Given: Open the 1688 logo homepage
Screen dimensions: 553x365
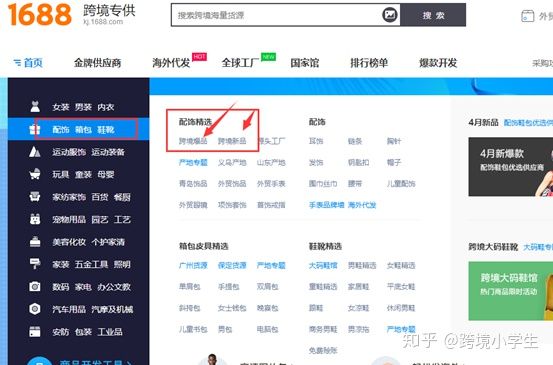Looking at the screenshot, I should pyautogui.click(x=40, y=14).
